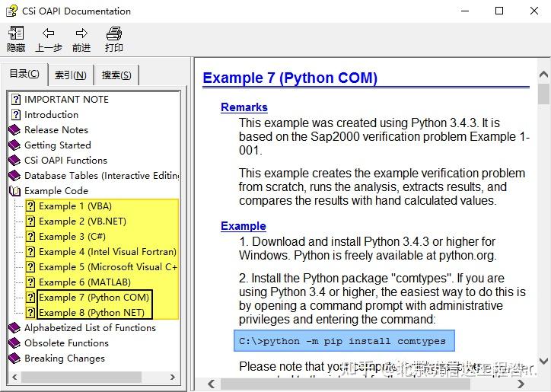Click the Introduction page icon

[x=16, y=115]
